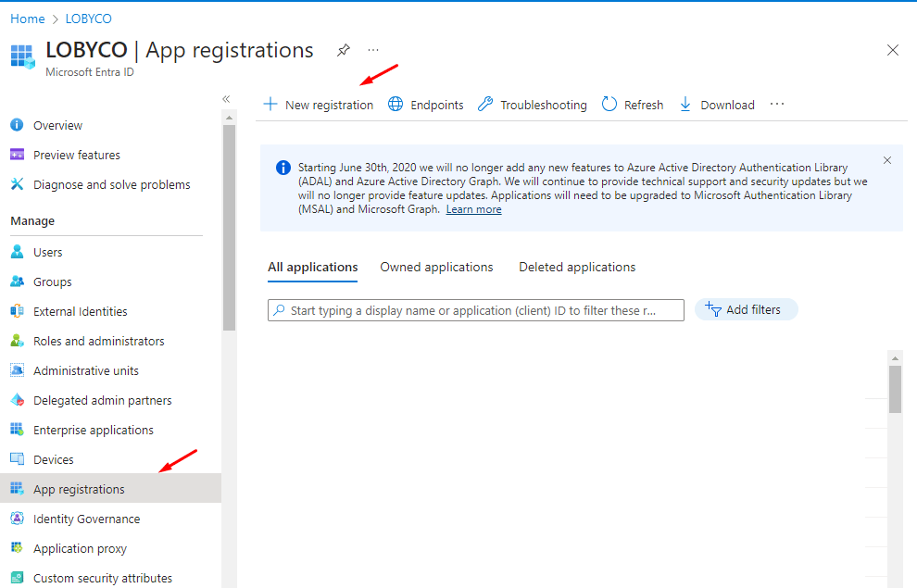The image size is (917, 588).
Task: Click Troubleshooting button label
Action: tap(544, 106)
